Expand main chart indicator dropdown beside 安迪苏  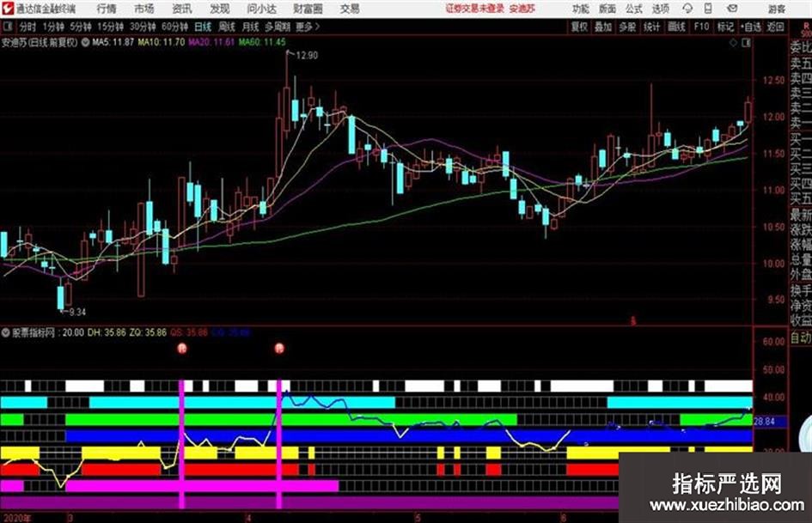pos(85,42)
